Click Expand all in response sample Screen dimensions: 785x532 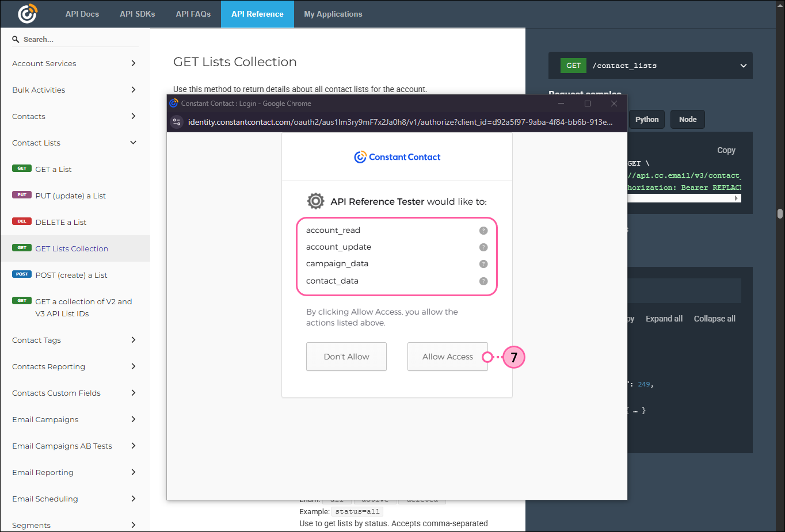pyautogui.click(x=664, y=319)
